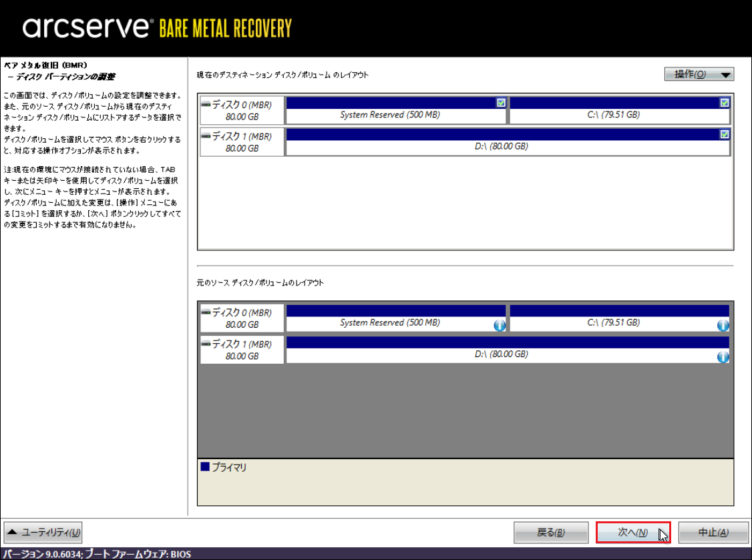The image size is (752, 560).
Task: Click the arcserve Bare Metal Recovery logo
Action: (158, 28)
